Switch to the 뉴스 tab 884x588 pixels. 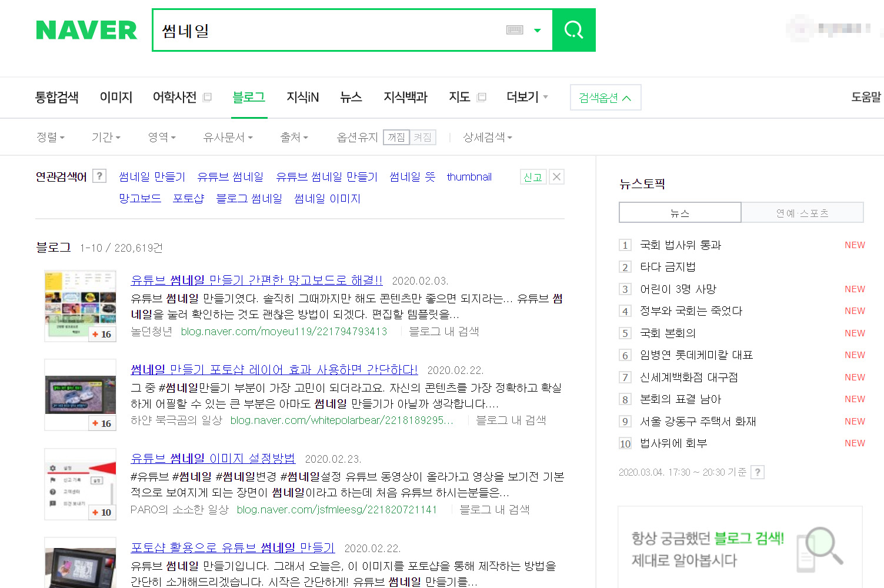coord(351,97)
